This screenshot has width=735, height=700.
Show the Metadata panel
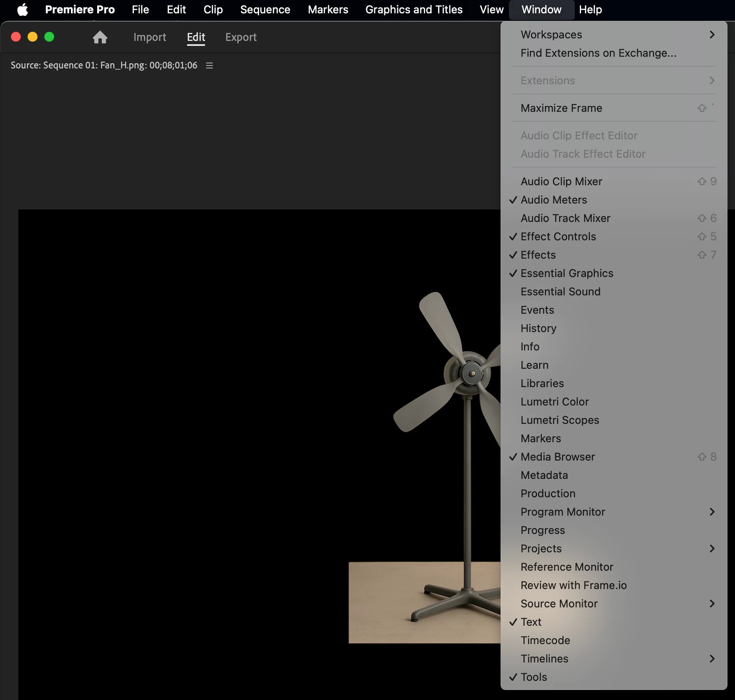point(614,475)
